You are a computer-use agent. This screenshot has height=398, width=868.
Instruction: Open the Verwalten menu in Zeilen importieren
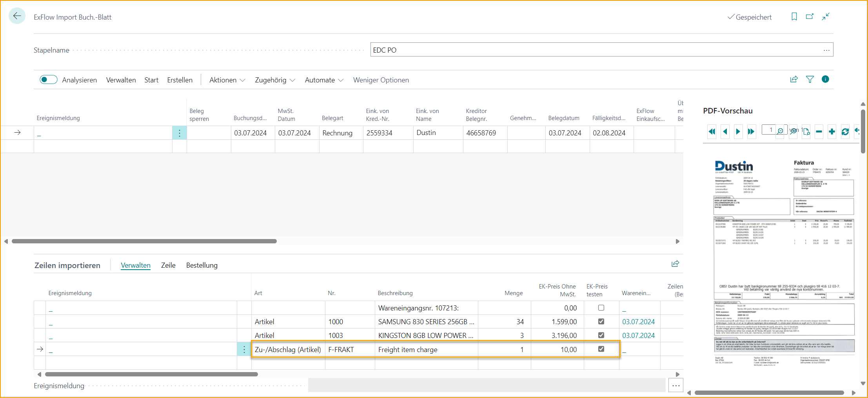(x=135, y=265)
